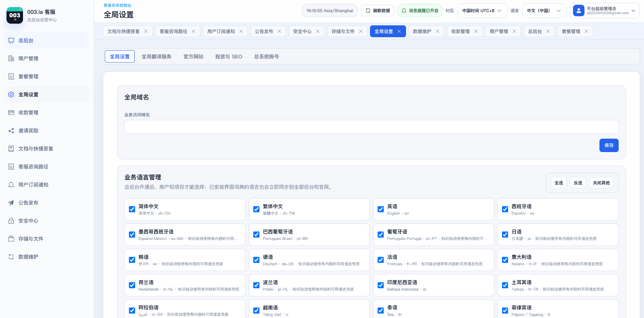Click the 数据维护 refresh icon in sidebar

11,257
